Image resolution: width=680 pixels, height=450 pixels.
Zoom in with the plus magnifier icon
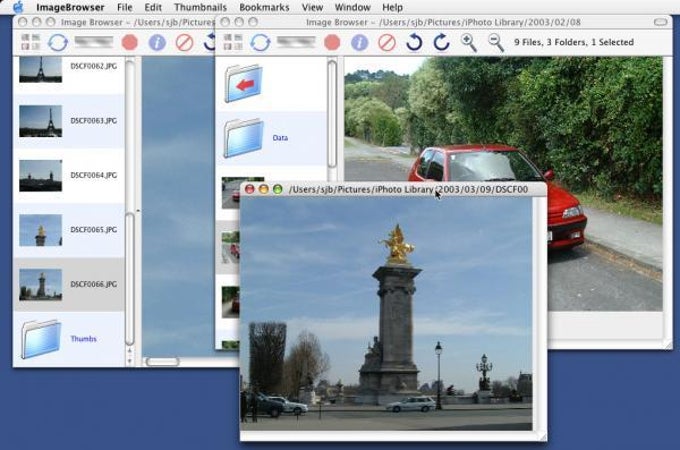(469, 42)
